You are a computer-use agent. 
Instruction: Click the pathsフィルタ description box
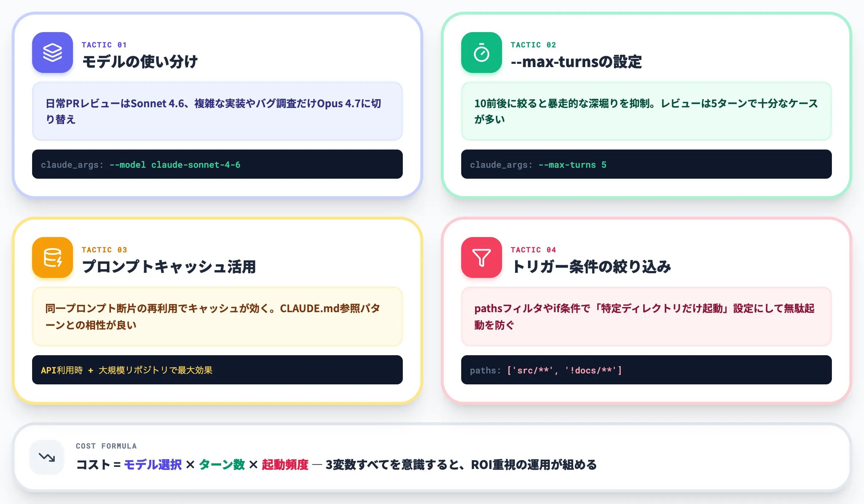pyautogui.click(x=647, y=317)
